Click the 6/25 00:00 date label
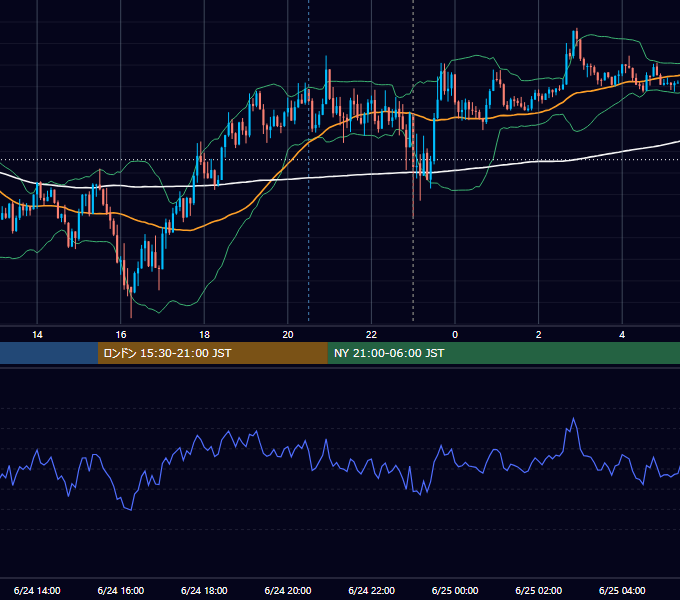Viewport: 680px width, 600px height. tap(455, 590)
